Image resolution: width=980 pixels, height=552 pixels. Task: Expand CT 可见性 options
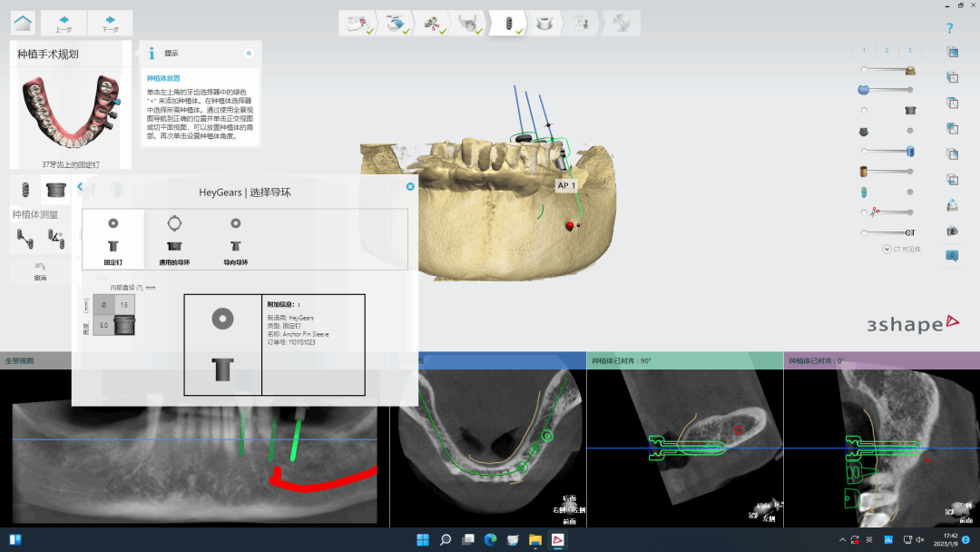pos(886,249)
